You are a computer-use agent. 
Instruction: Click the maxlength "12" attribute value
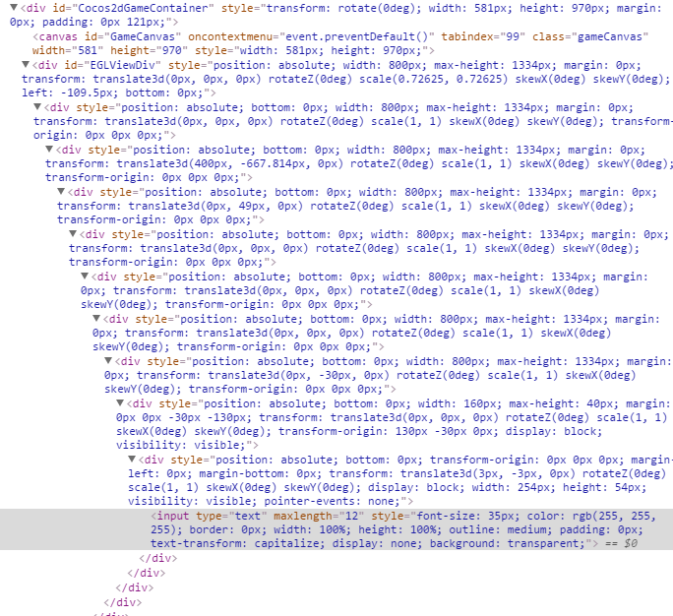point(351,516)
